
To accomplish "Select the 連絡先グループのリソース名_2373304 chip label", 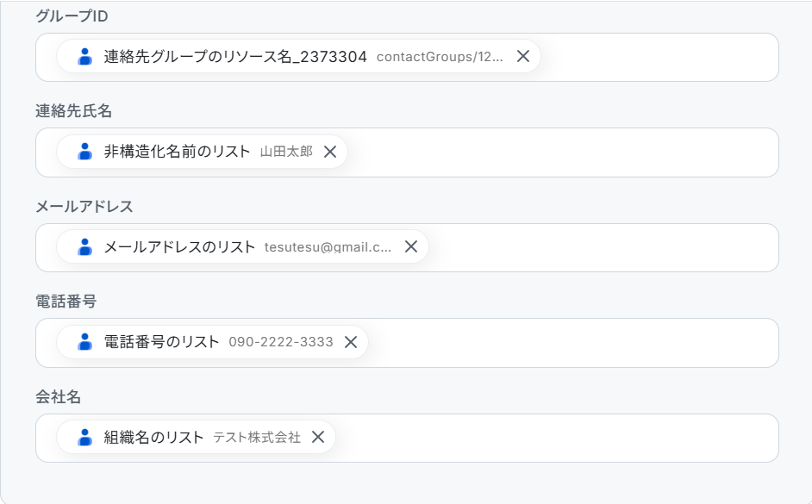I will [x=235, y=57].
